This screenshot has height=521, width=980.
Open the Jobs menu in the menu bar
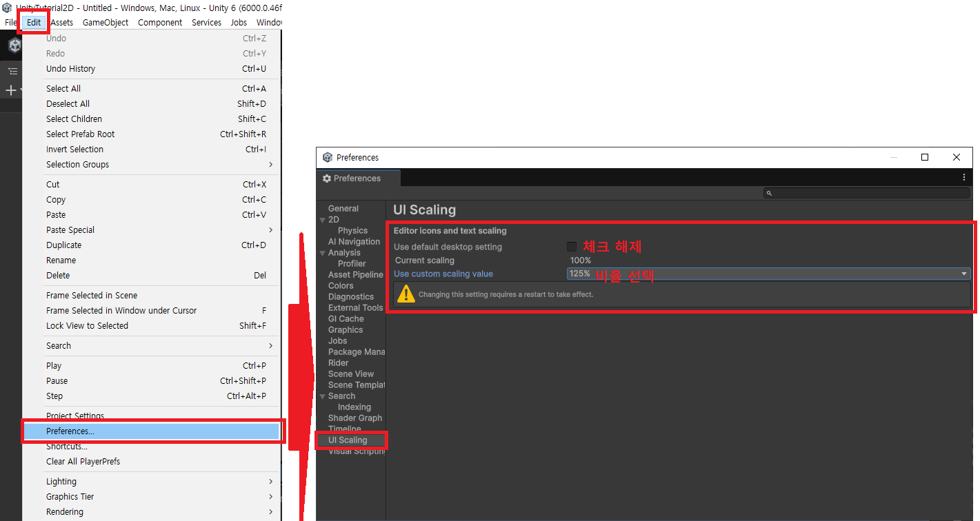point(239,23)
